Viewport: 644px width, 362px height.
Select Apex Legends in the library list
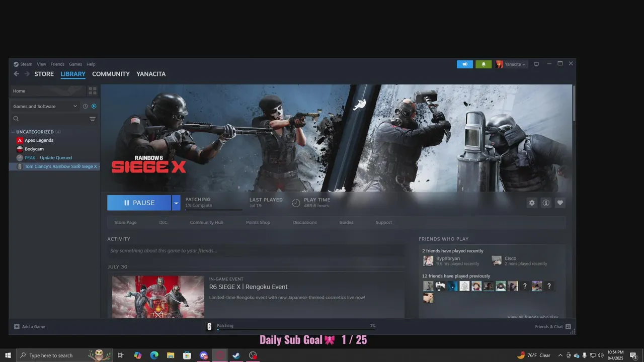click(x=39, y=140)
